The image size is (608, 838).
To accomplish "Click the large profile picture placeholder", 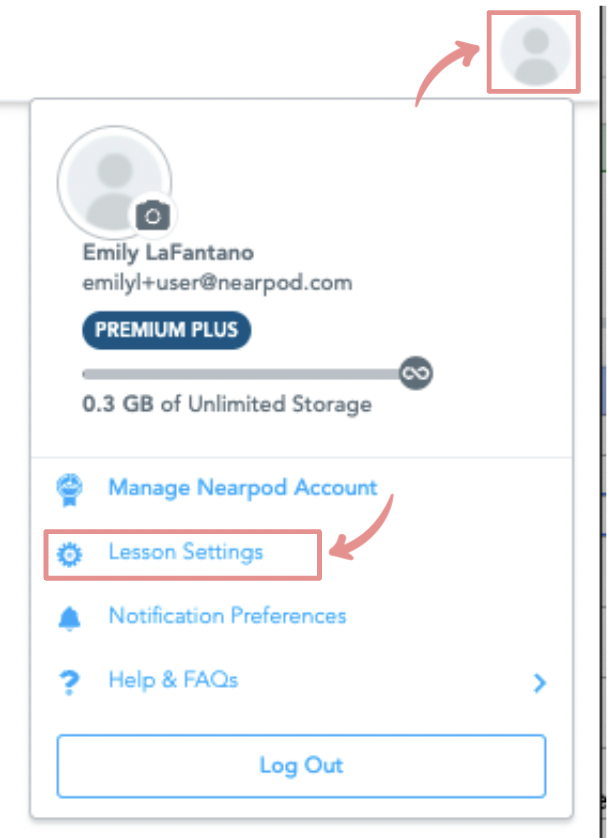I will (114, 182).
